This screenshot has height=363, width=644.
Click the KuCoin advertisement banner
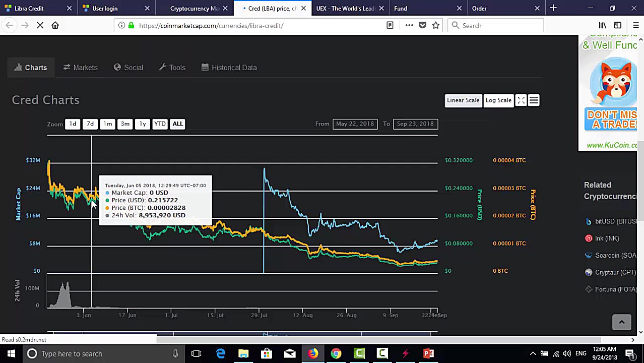coord(608,93)
